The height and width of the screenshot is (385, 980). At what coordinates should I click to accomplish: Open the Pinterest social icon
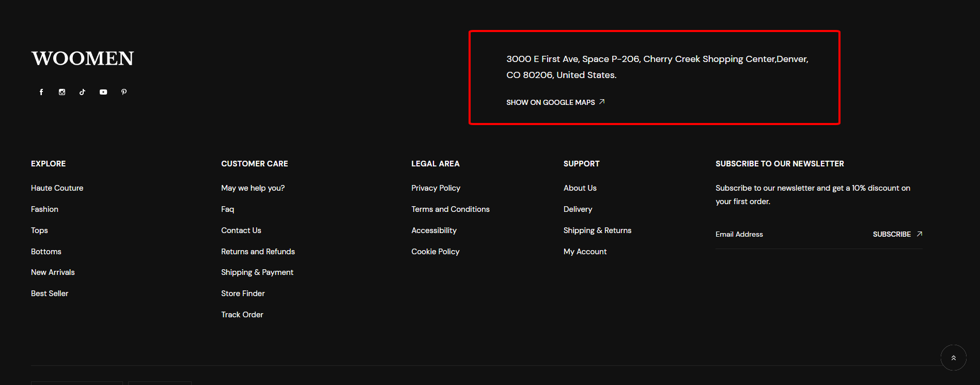tap(124, 92)
